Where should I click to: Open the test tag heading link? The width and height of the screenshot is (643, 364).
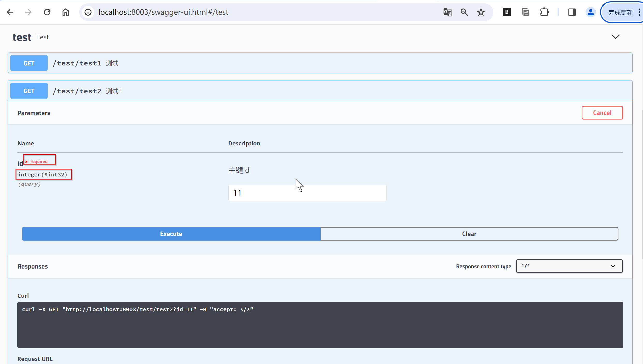click(x=22, y=37)
